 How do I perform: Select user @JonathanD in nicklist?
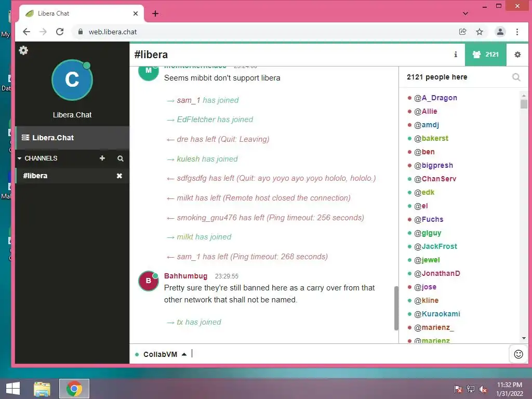tap(437, 273)
